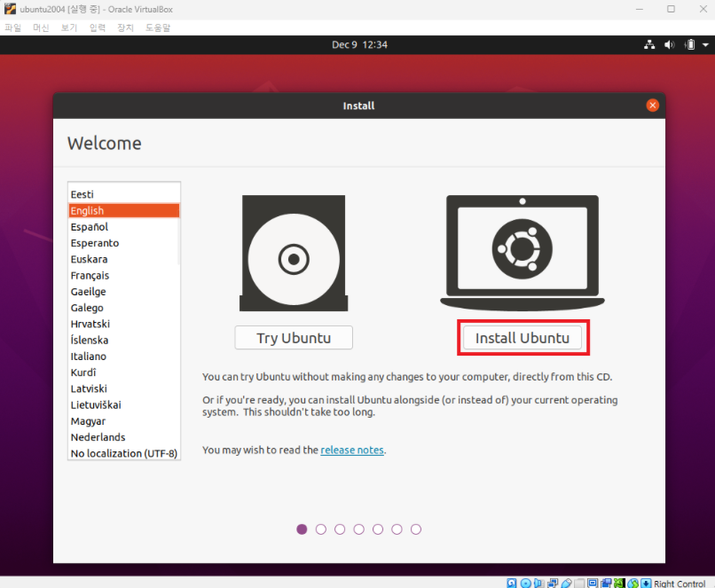Choose Esperanto from the language list
Viewport: 715px width, 588px height.
pyautogui.click(x=123, y=243)
